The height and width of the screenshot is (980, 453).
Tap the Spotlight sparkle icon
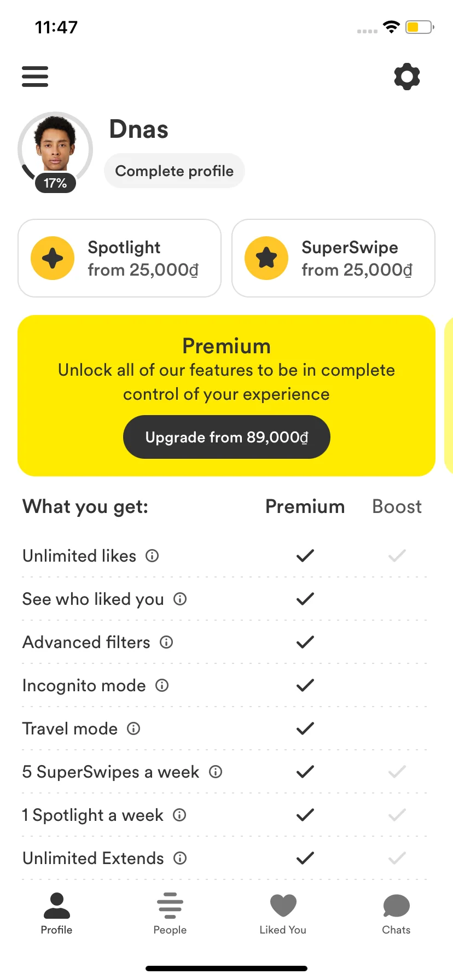pyautogui.click(x=53, y=258)
